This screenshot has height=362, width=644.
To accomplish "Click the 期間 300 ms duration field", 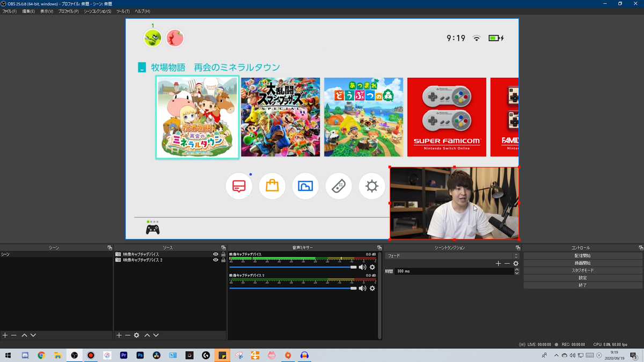I will pyautogui.click(x=455, y=271).
